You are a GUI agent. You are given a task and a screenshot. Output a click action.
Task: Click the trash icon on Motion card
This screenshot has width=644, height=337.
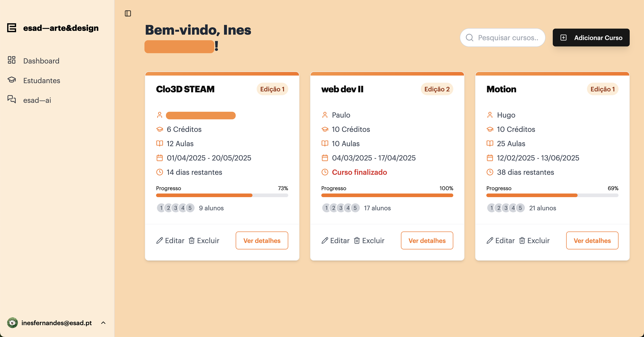click(522, 241)
